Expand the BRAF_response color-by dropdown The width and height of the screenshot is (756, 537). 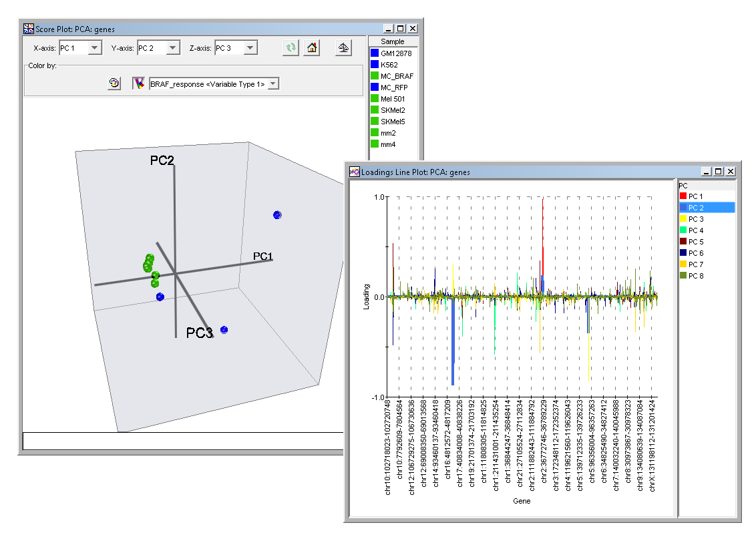pyautogui.click(x=273, y=83)
